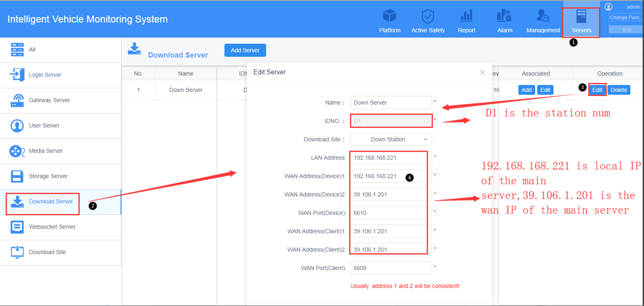644x306 pixels.
Task: Select the Storage Server sidebar icon
Action: [17, 176]
